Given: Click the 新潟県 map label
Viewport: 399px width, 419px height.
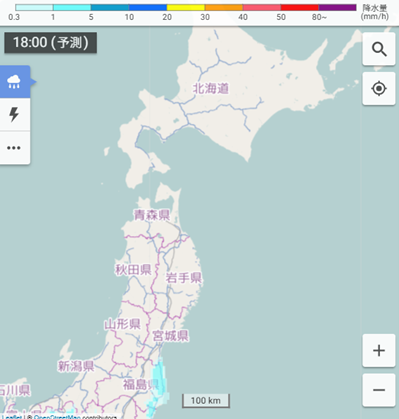Looking at the screenshot, I should click(x=76, y=366).
